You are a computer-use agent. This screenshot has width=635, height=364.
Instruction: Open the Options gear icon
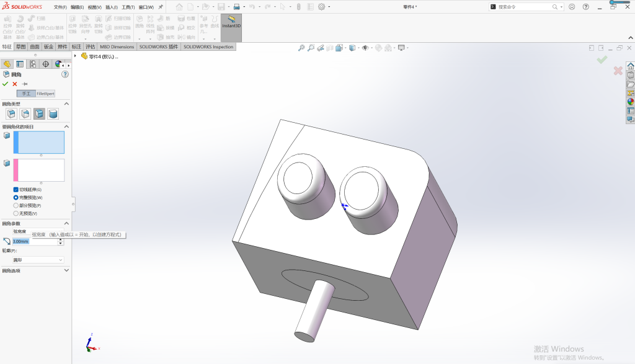pos(322,7)
